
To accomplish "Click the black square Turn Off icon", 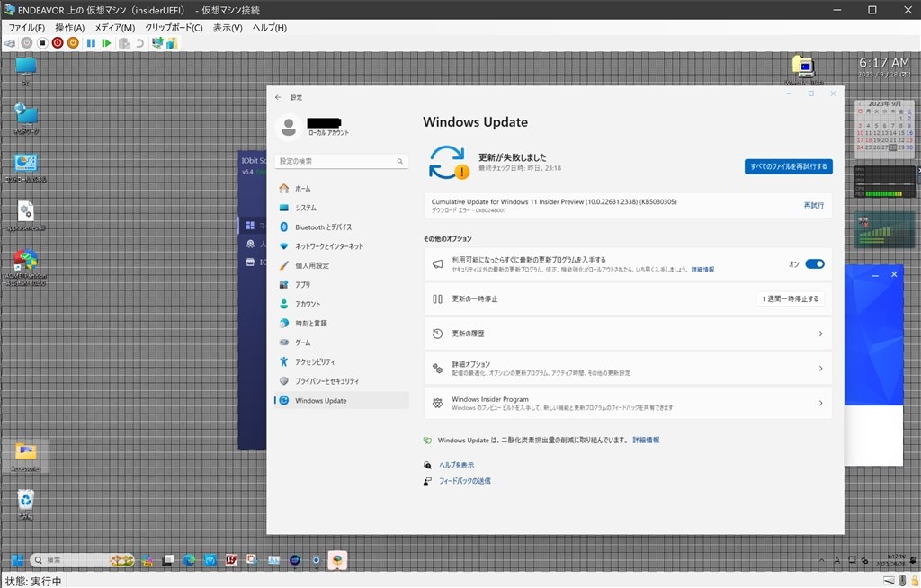I will click(42, 43).
